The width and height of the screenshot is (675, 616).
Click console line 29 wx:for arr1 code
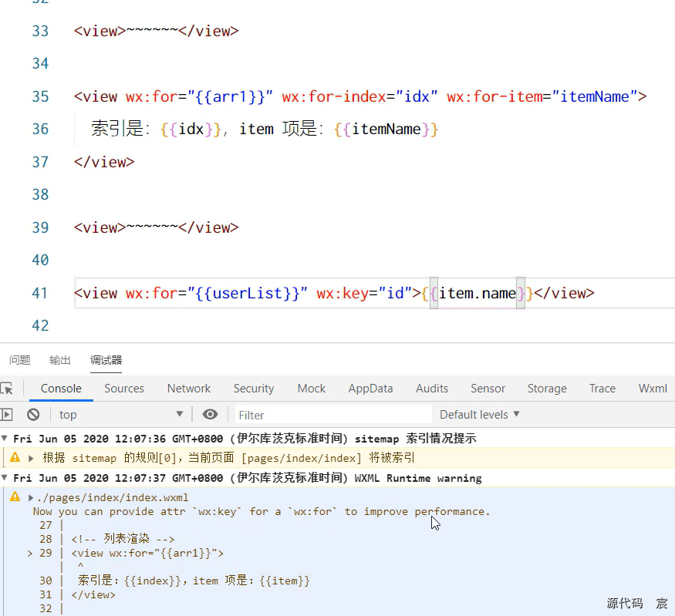[x=147, y=553]
